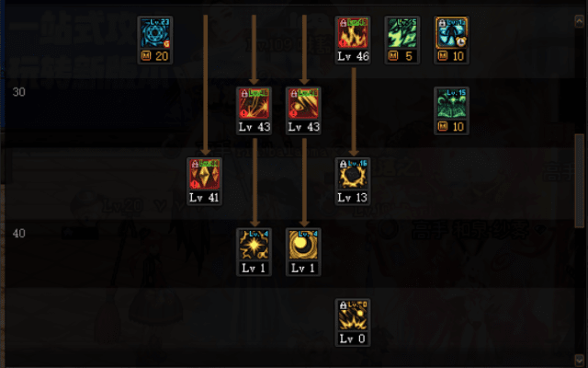Viewport: 588px width, 368px height.
Task: Select the red eye skill at Lv 43
Action: tap(303, 103)
